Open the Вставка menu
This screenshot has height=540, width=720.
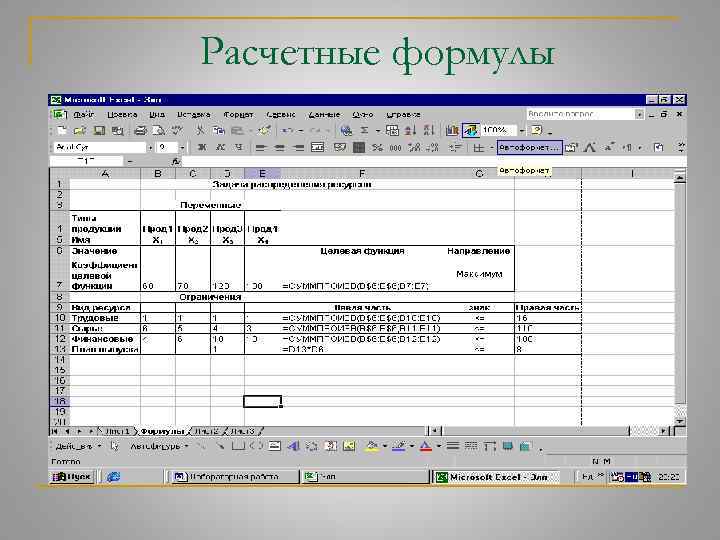point(193,114)
